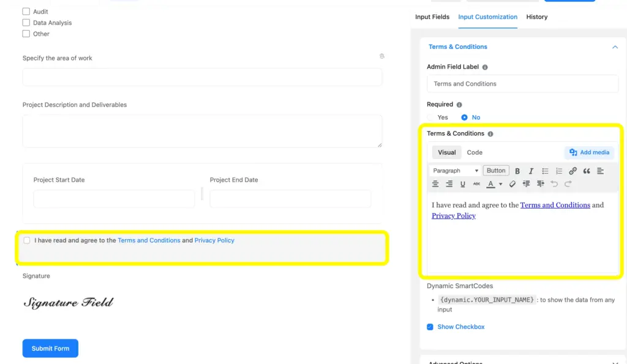Click the Button insert tool

(x=496, y=171)
